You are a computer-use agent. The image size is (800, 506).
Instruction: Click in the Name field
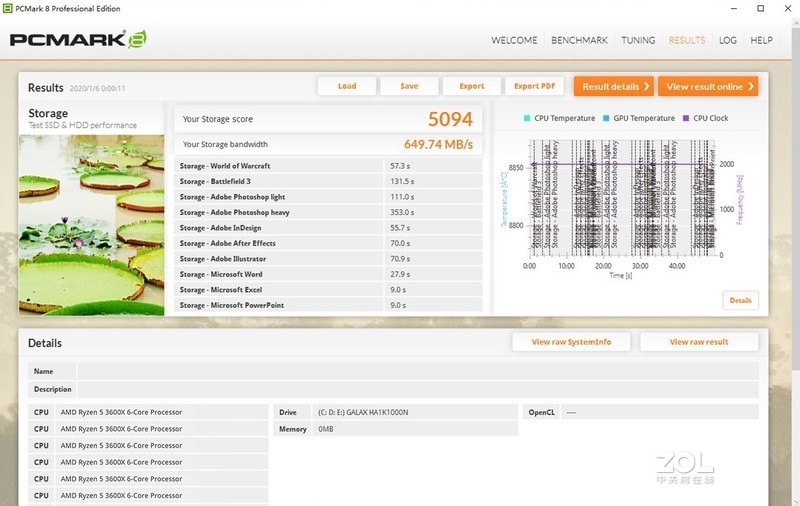[417, 371]
